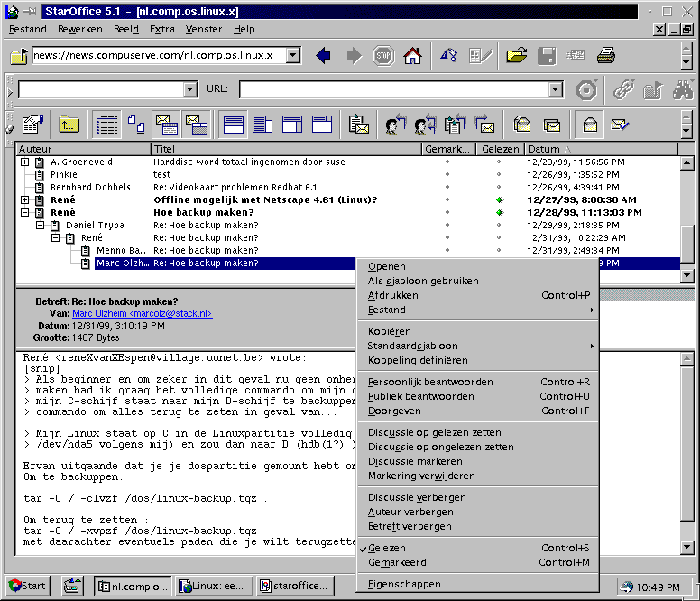Click Marc Olzheim email address link
The image size is (700, 601).
click(142, 313)
